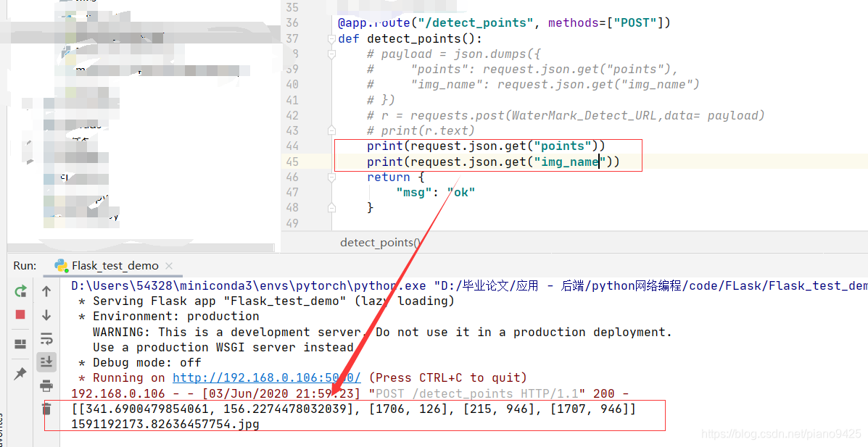This screenshot has height=447, width=868.
Task: Stop the running process with red square
Action: click(20, 314)
